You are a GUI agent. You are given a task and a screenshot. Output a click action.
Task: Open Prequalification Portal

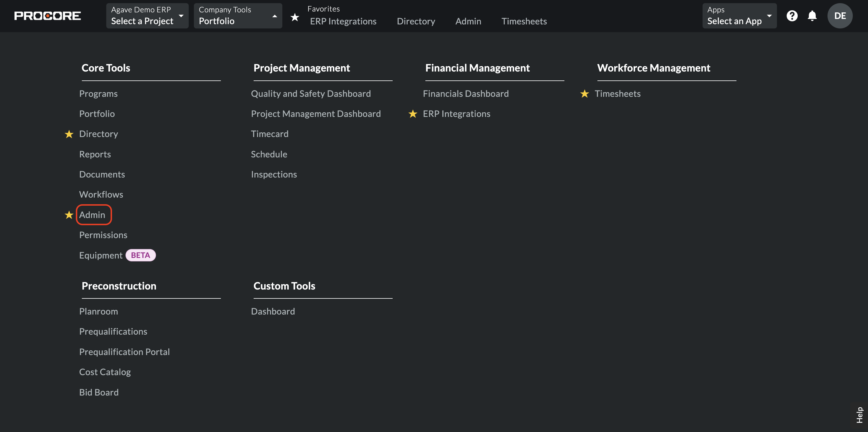coord(124,352)
